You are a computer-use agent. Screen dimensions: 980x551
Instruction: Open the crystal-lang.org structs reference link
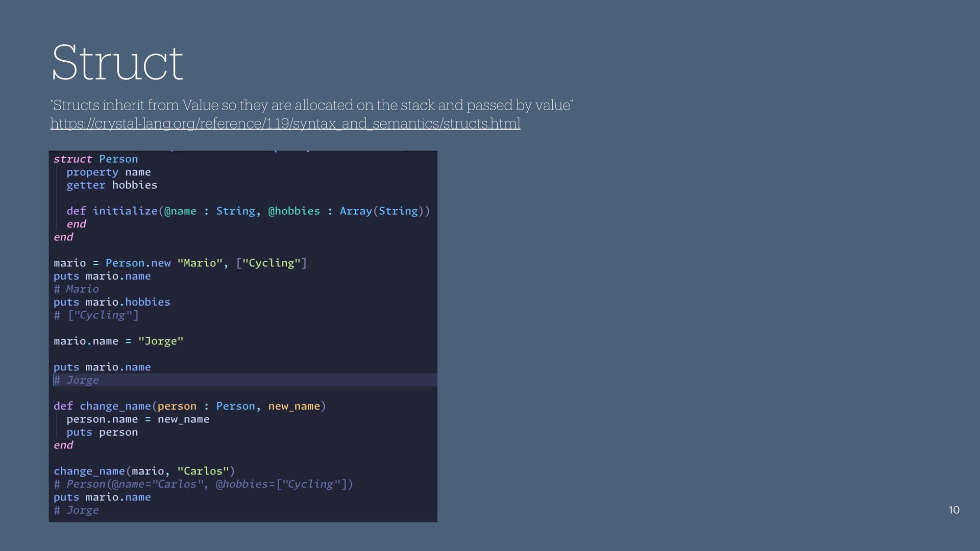tap(285, 123)
